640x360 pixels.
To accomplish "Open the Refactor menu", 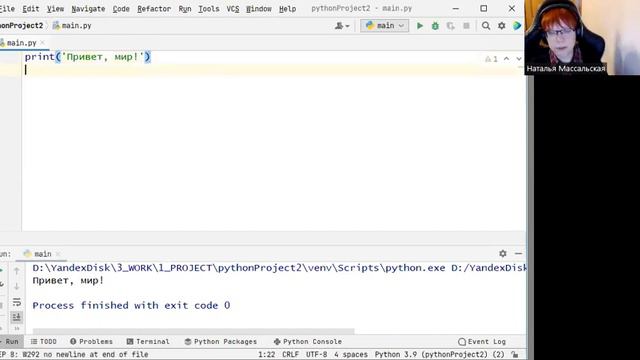I will (154, 9).
